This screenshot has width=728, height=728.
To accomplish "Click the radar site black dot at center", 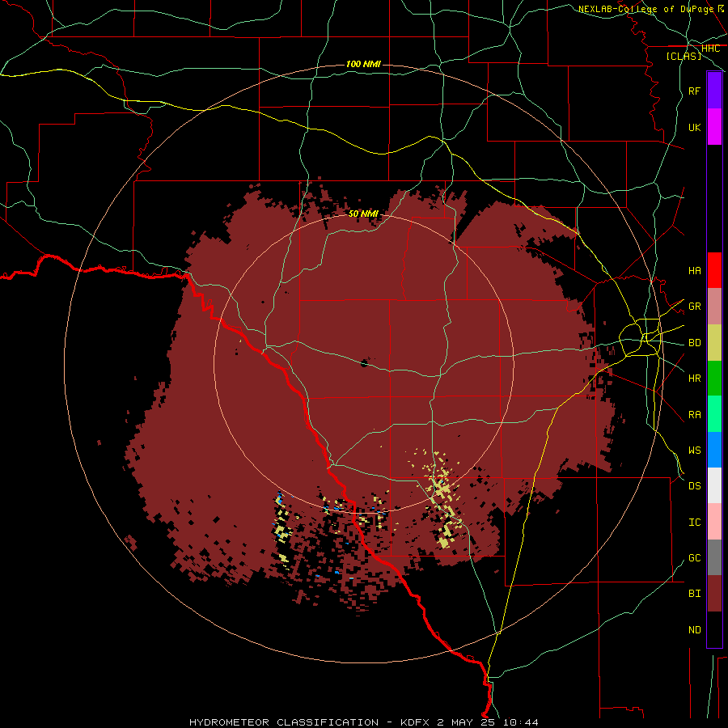I will click(x=365, y=363).
